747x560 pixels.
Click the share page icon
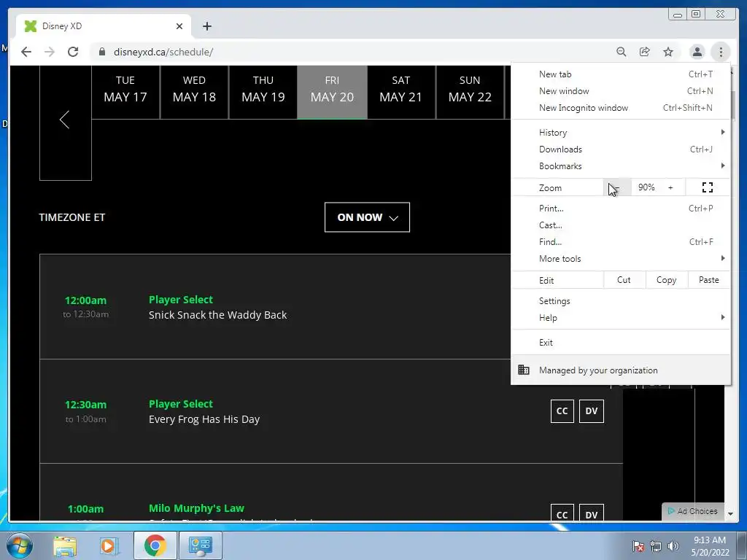(x=645, y=52)
